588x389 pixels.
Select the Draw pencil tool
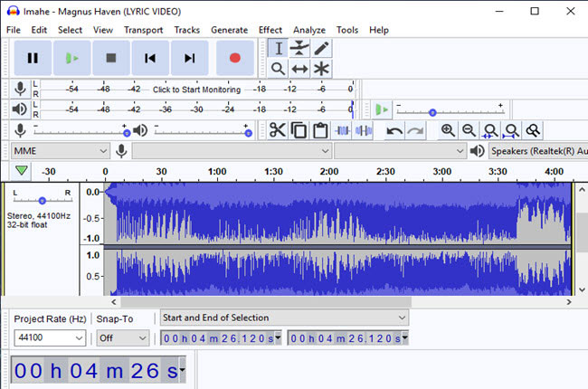click(x=321, y=49)
